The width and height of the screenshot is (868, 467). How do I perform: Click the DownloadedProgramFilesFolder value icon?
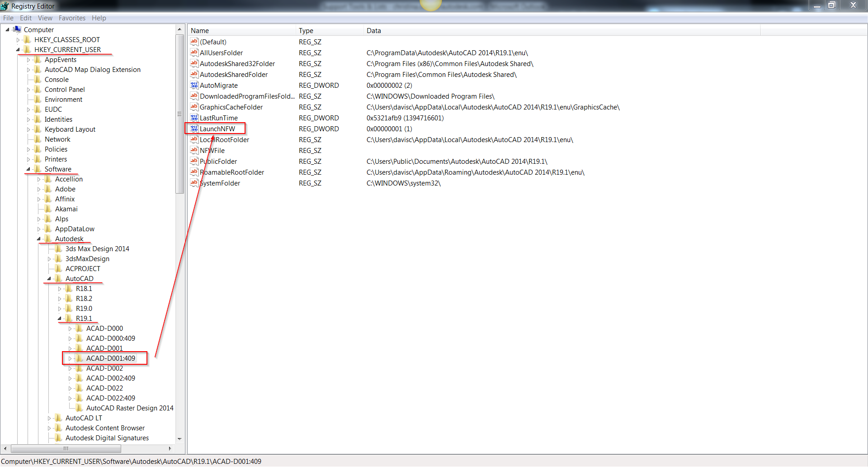click(194, 96)
